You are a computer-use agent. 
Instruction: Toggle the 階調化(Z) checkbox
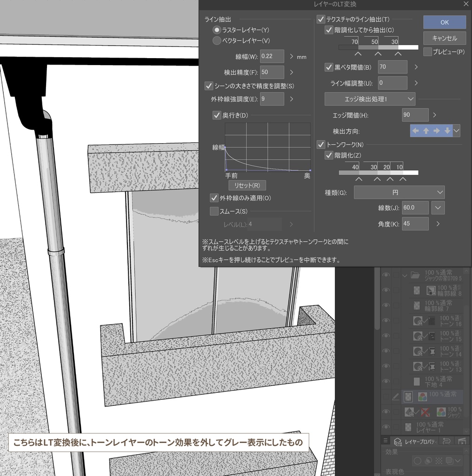pos(329,155)
